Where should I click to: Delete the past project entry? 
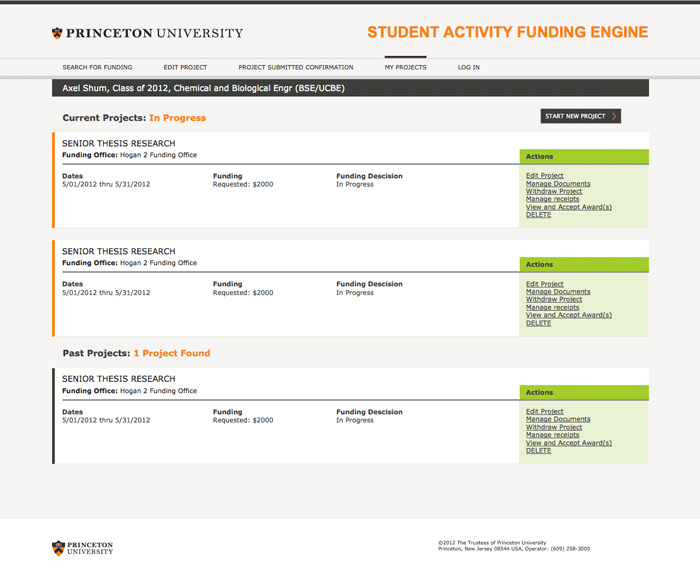538,451
